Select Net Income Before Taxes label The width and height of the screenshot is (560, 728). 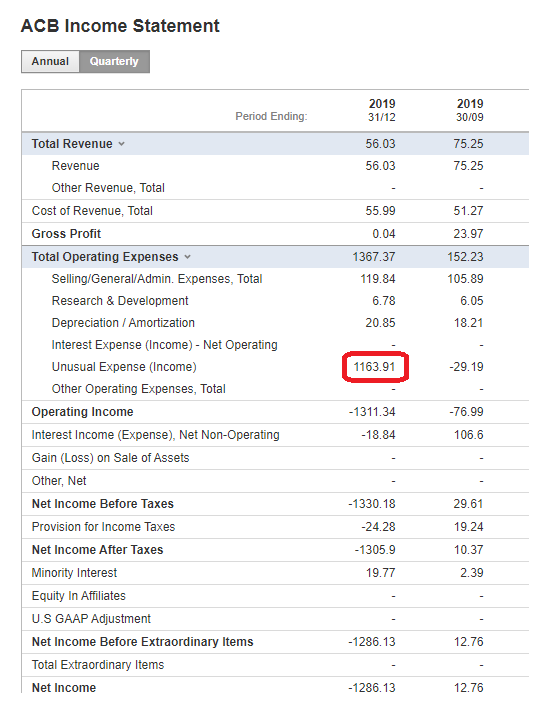103,504
